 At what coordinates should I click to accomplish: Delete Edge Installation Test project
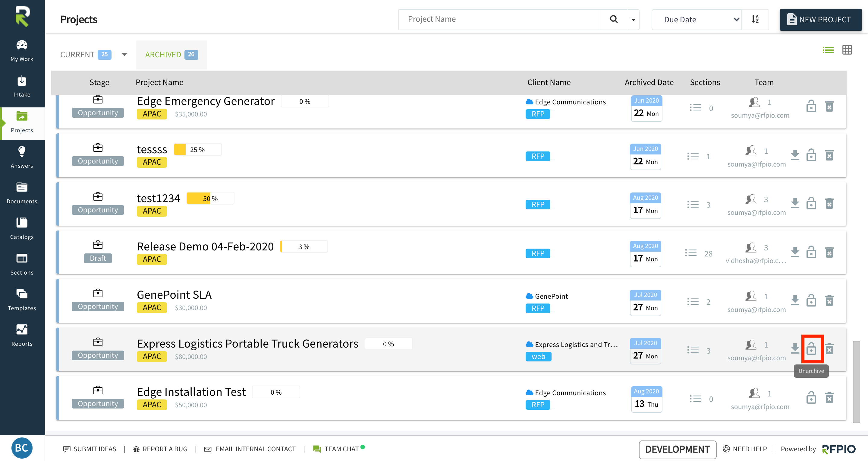(830, 398)
